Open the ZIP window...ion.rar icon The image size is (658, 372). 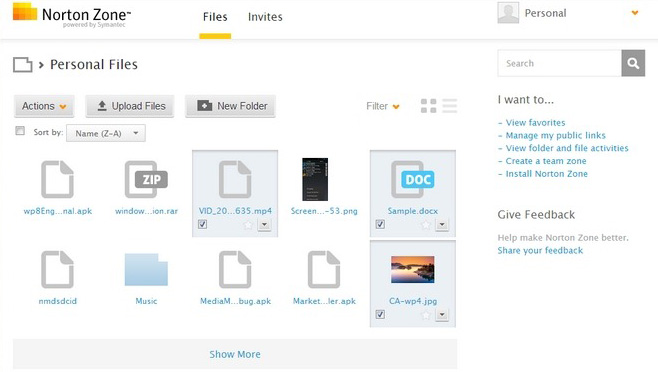coord(146,179)
